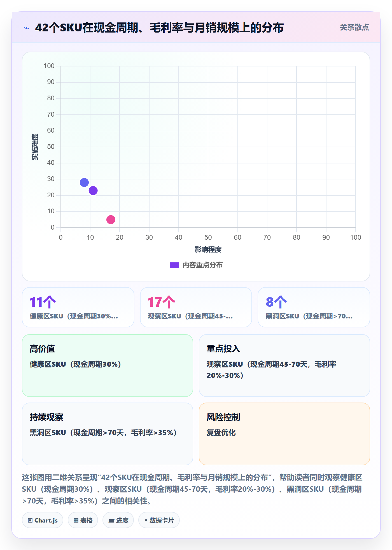Screen dimensions: 392x550
Task: Select the 持续观察 quadrant card
Action: tap(108, 434)
